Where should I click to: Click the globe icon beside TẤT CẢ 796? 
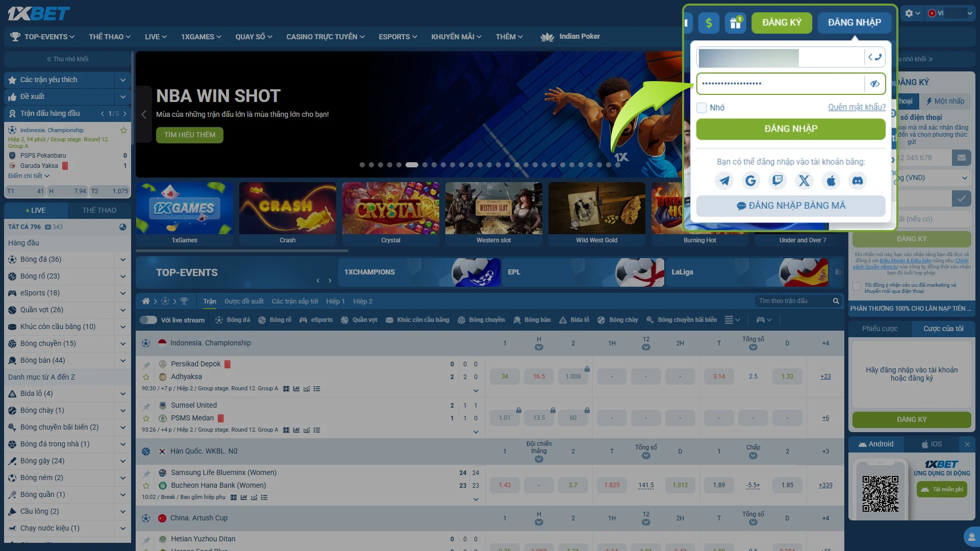(x=122, y=227)
